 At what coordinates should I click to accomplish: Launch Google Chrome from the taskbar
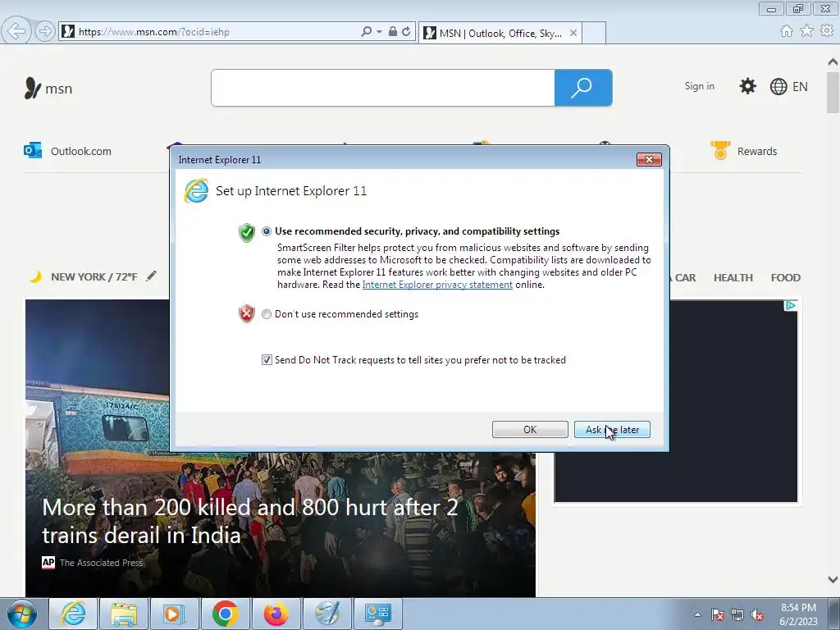click(x=225, y=614)
